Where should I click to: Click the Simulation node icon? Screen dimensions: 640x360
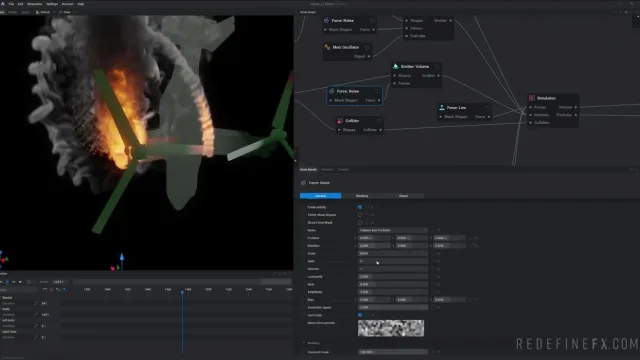532,98
